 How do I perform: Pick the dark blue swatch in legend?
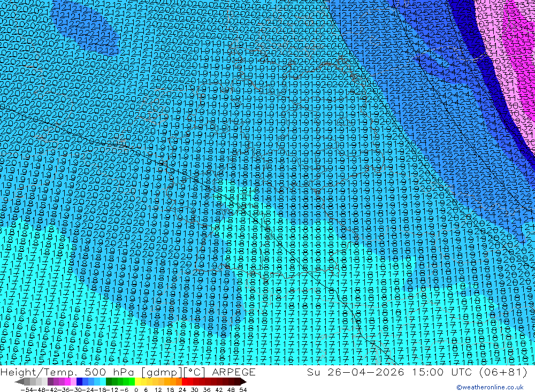coord(79,382)
